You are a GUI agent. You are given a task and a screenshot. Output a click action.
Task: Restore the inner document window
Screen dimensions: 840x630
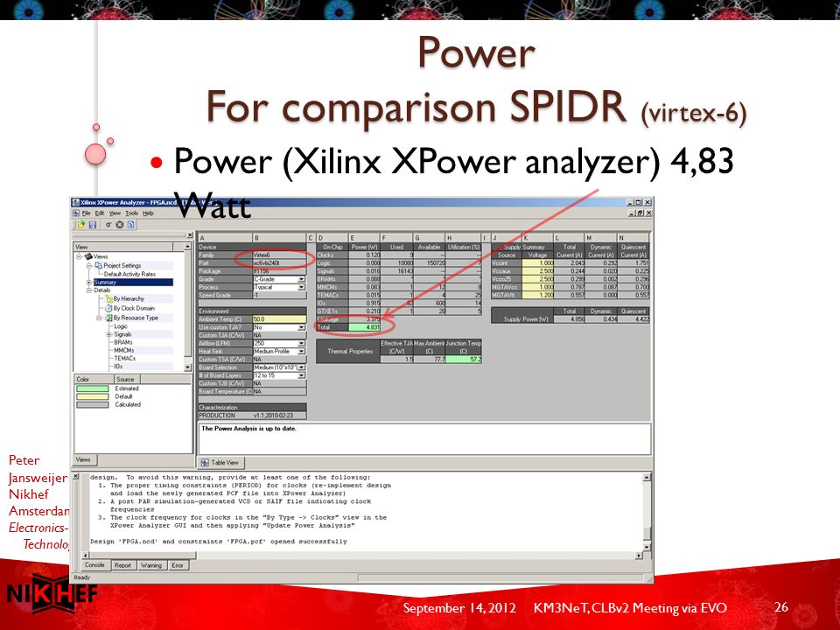(x=639, y=213)
